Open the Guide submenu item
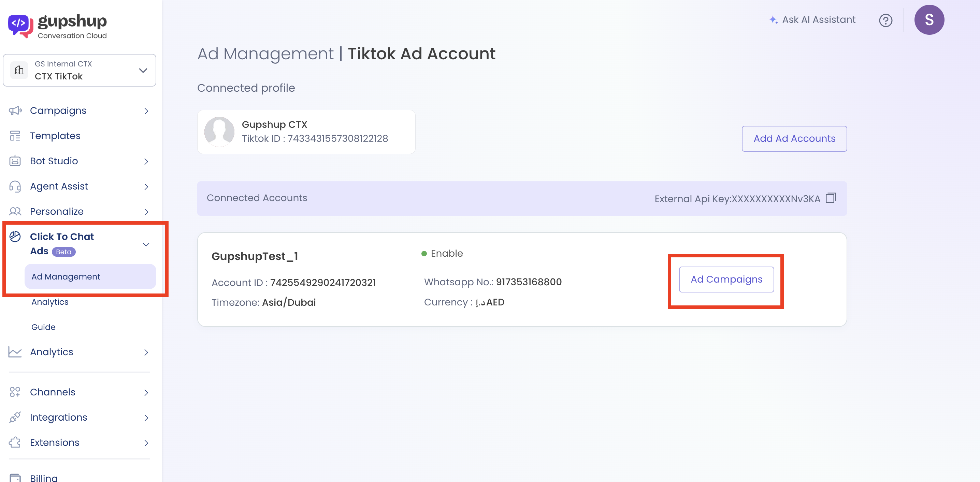This screenshot has width=980, height=482. 43,327
